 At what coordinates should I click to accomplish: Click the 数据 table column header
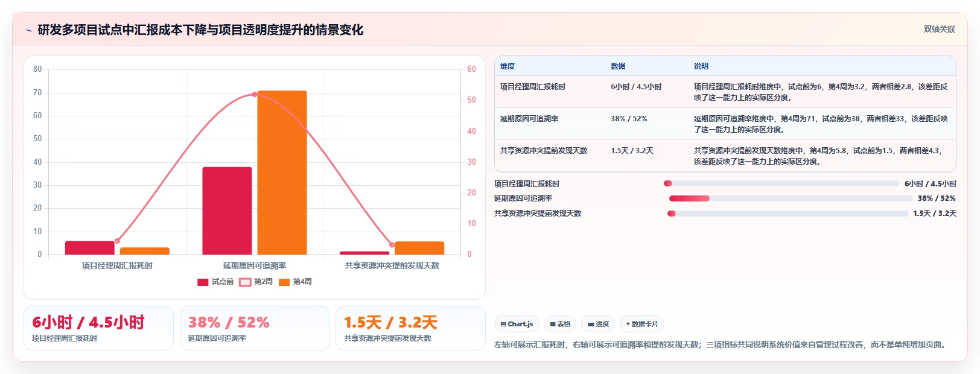click(618, 66)
